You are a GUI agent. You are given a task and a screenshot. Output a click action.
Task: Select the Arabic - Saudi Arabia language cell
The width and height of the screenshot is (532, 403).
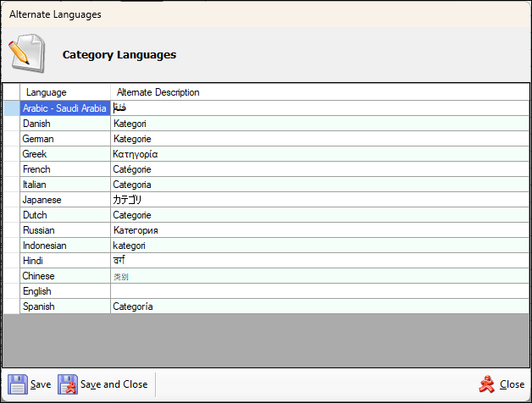(65, 108)
